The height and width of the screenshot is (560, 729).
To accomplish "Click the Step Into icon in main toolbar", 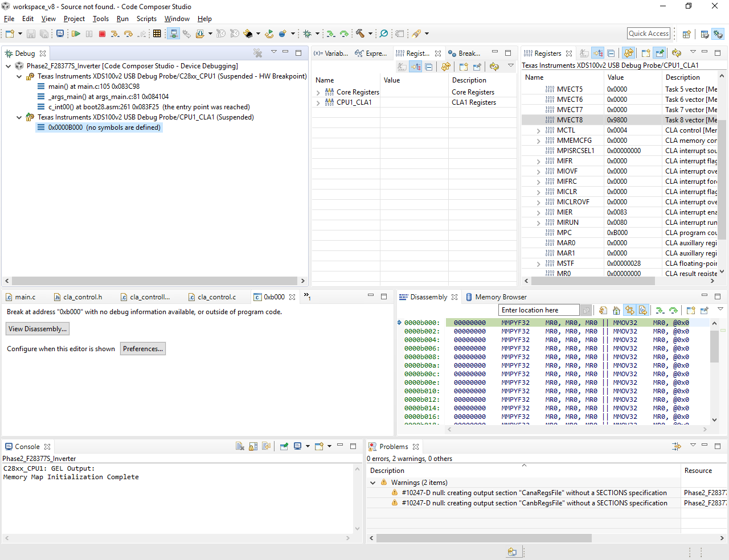I will click(x=115, y=34).
